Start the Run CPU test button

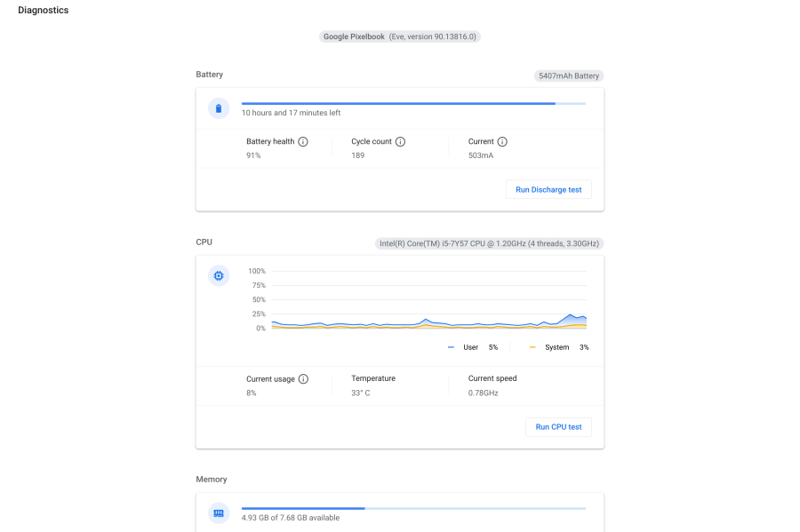[558, 427]
